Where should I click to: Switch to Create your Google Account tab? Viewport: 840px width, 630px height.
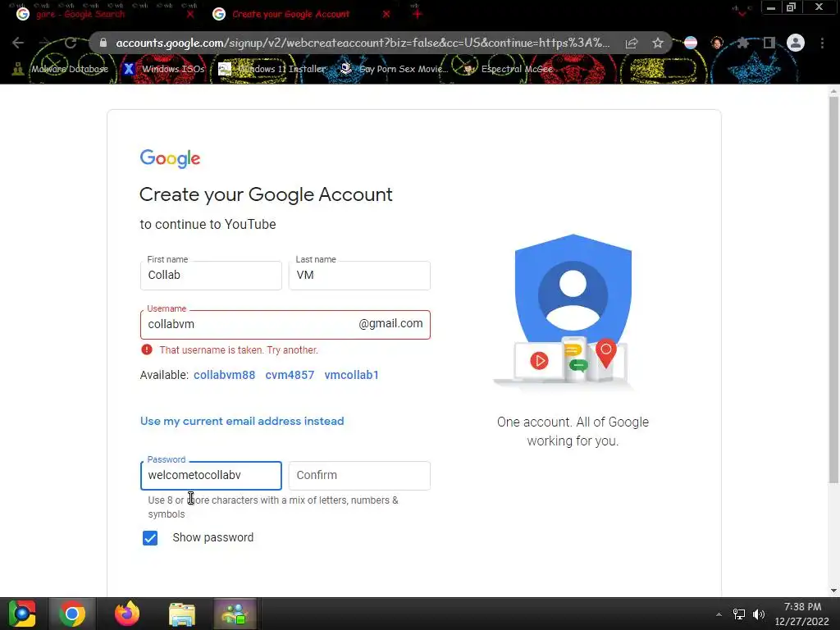tap(291, 15)
